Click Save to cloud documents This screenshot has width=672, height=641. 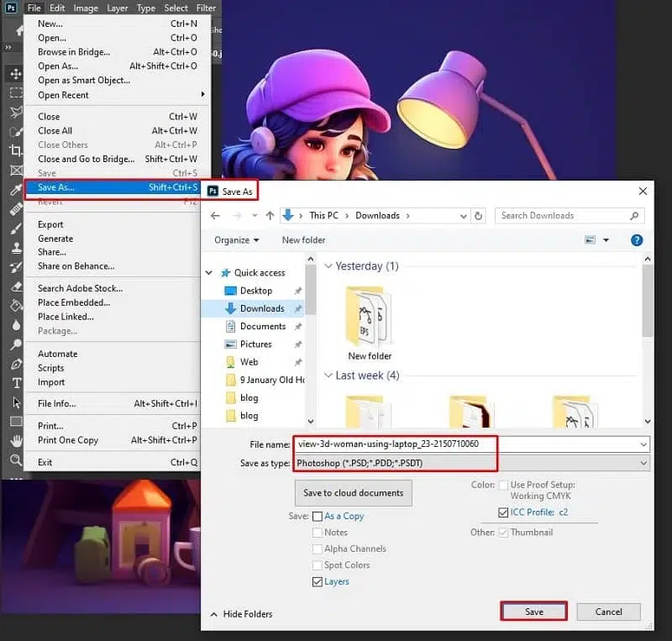tap(353, 493)
